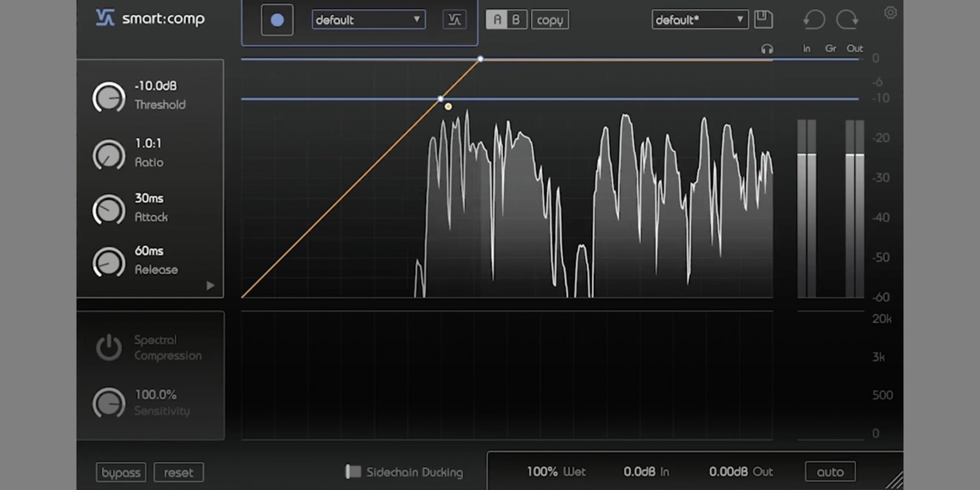Viewport: 980px width, 490px height.
Task: Open the default* preset dropdown
Action: pyautogui.click(x=699, y=20)
